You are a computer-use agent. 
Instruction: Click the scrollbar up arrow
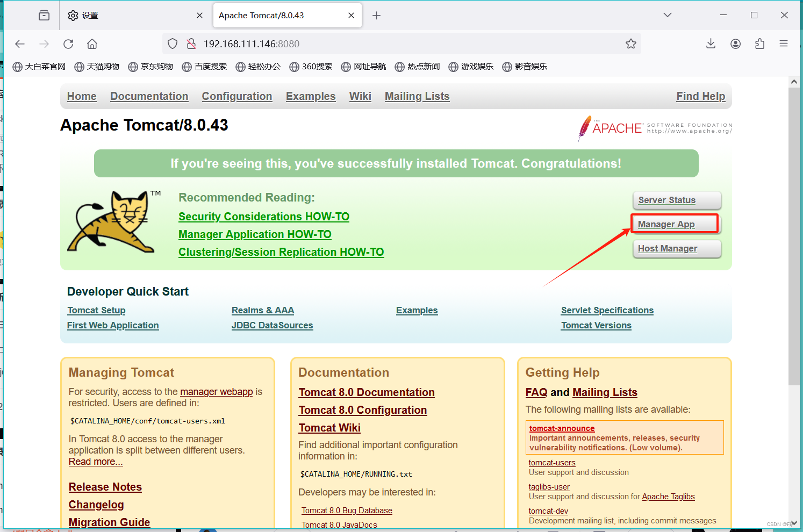[x=794, y=82]
